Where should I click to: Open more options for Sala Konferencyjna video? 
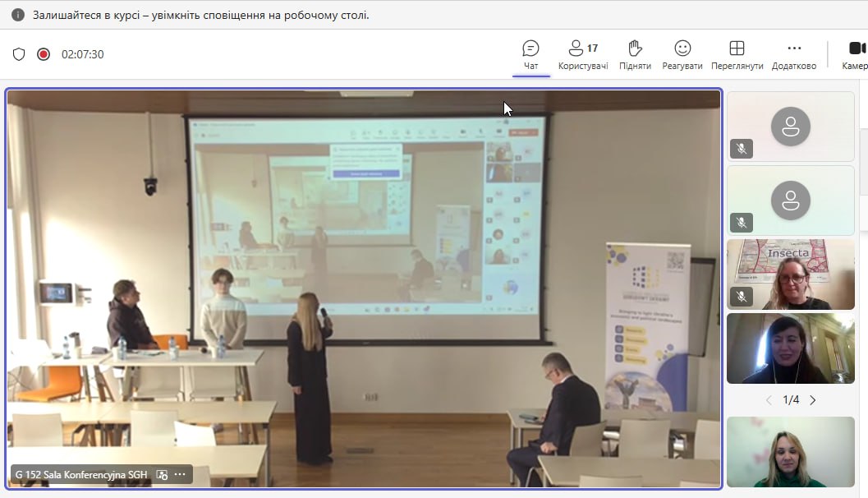tap(180, 474)
